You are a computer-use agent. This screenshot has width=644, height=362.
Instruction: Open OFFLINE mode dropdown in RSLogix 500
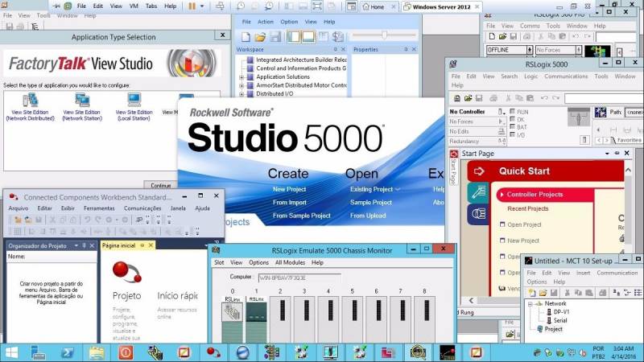530,50
